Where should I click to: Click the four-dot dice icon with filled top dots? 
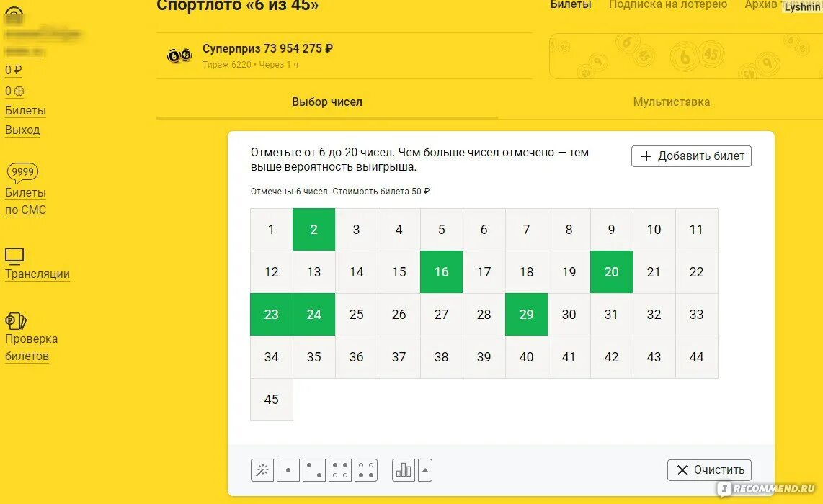click(340, 470)
